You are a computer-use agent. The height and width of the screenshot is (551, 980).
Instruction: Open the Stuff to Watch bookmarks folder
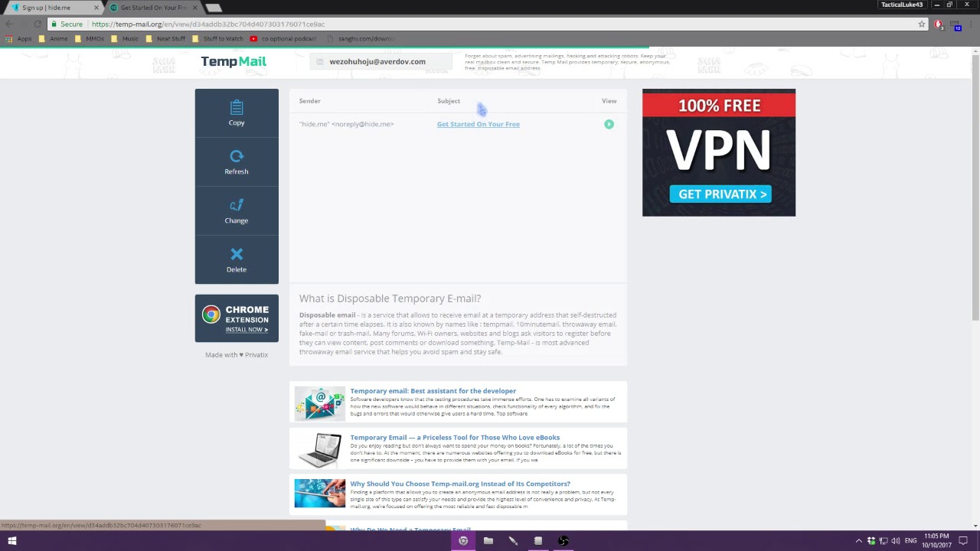218,38
